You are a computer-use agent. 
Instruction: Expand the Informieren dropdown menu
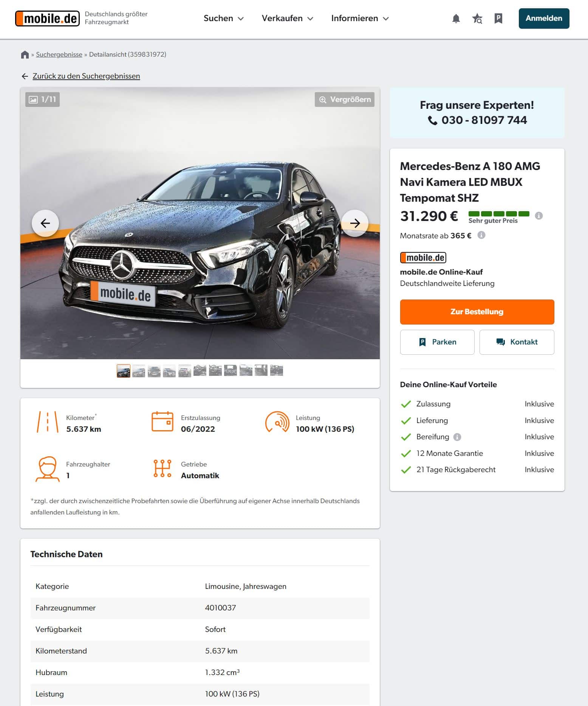click(x=360, y=19)
